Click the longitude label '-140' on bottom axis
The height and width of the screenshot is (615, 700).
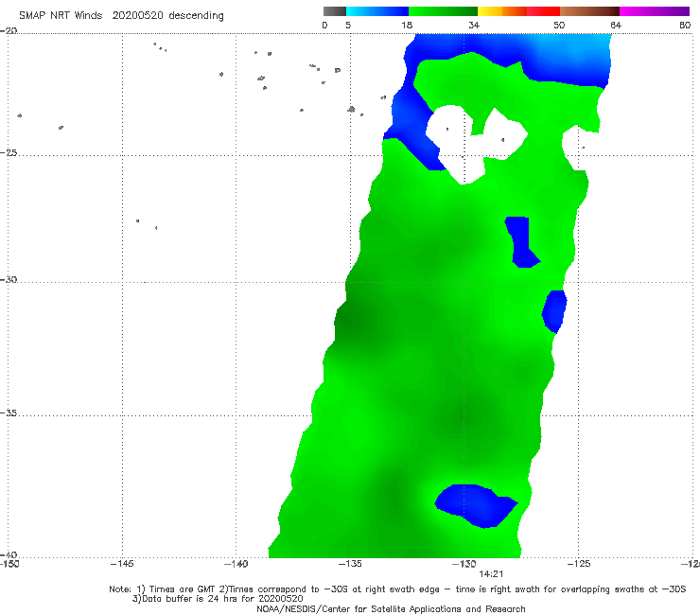click(x=236, y=564)
